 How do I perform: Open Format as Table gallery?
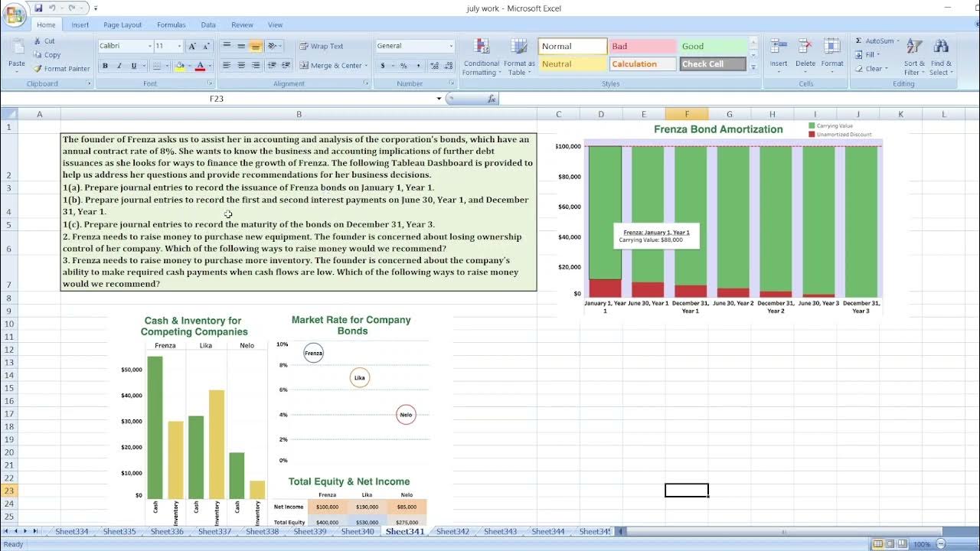[x=520, y=57]
